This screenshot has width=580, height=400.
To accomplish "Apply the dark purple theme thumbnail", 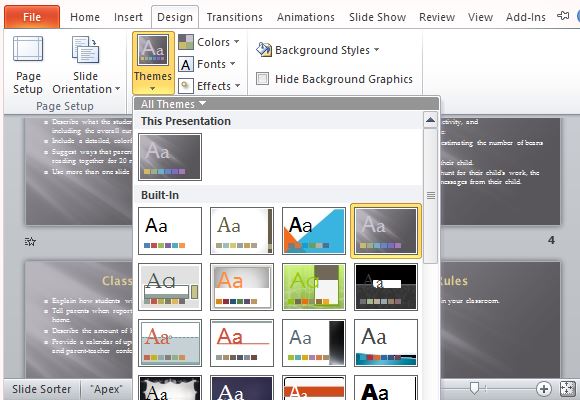I will coord(242,388).
